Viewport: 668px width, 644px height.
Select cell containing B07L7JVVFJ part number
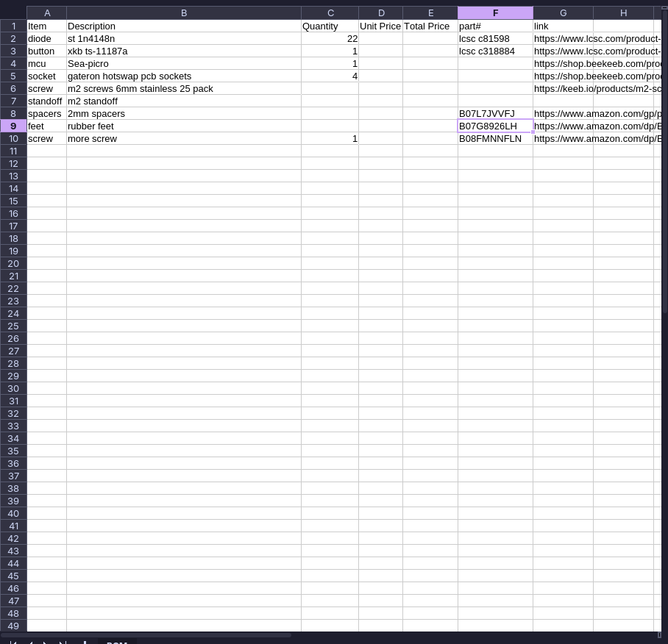(494, 113)
